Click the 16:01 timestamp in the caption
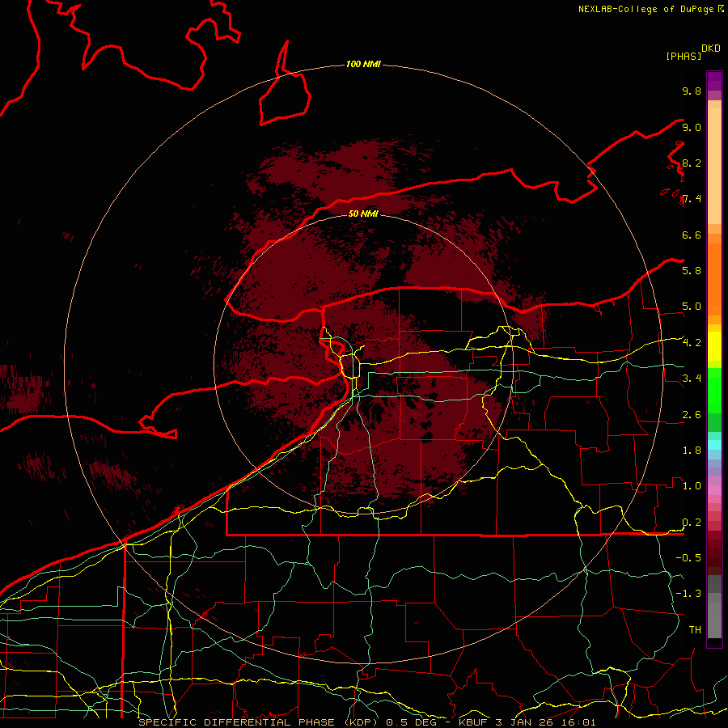The image size is (728, 728). [579, 722]
